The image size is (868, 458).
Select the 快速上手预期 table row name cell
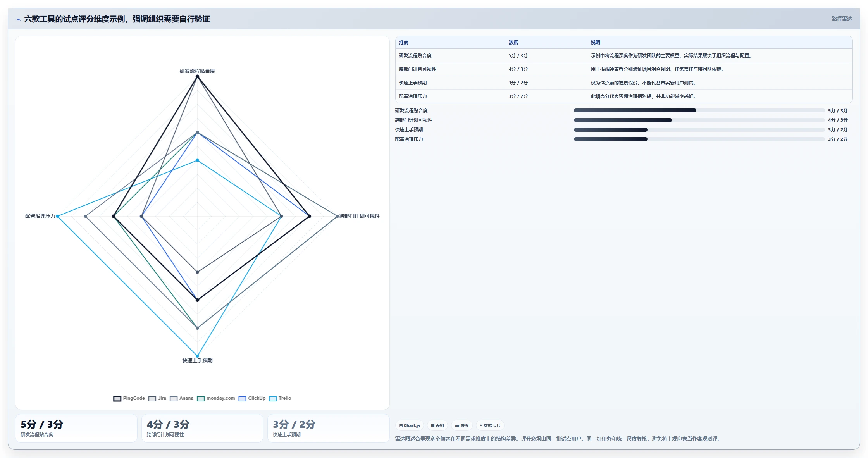coord(413,83)
